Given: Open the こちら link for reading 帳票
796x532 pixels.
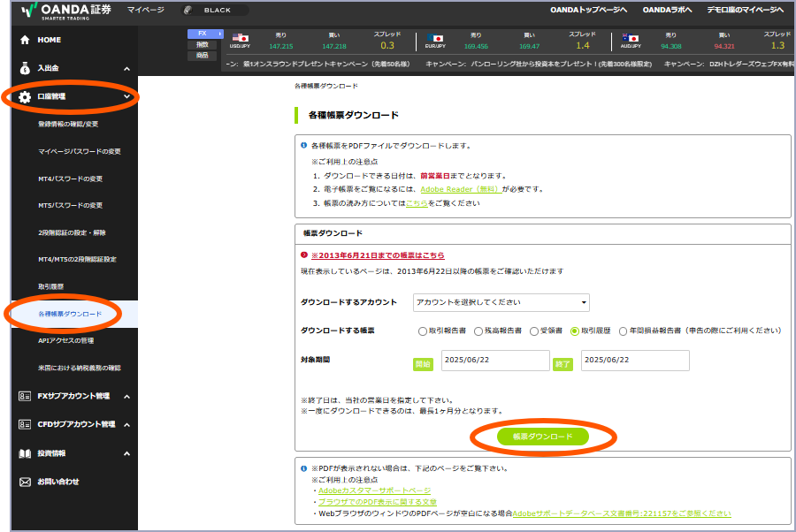Looking at the screenshot, I should pos(417,203).
